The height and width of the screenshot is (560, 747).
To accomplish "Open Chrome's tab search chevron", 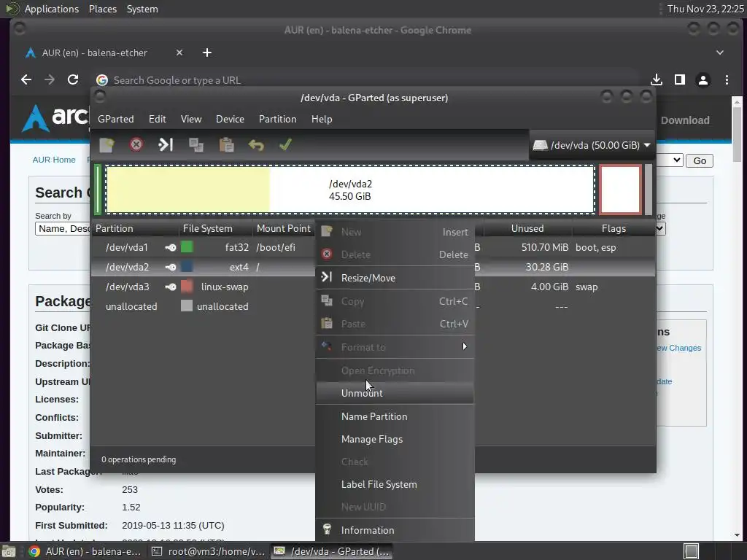I will pos(720,52).
